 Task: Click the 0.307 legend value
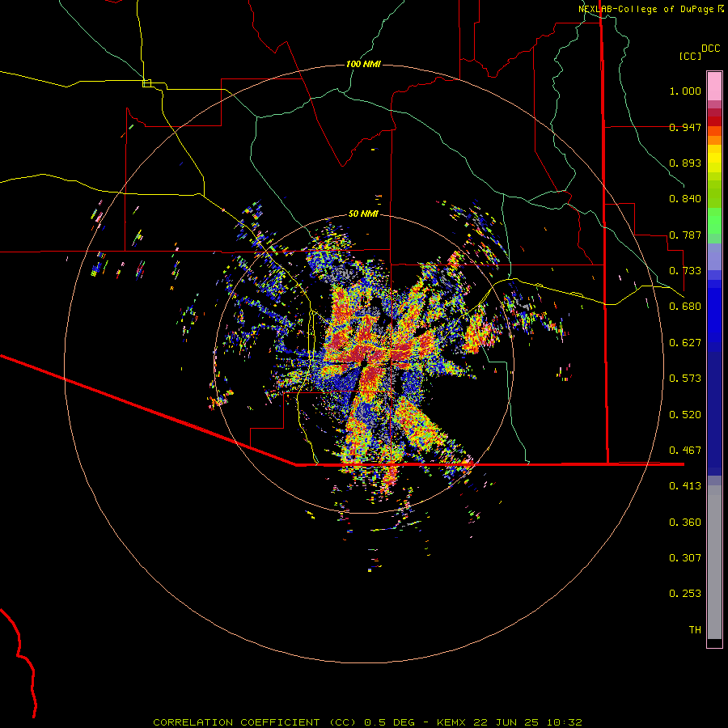click(685, 558)
